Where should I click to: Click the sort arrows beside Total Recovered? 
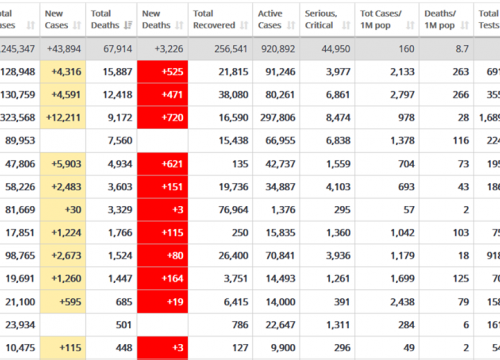pos(244,25)
